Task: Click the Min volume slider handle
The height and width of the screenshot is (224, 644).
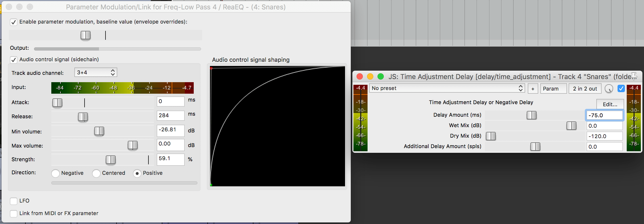Action: click(99, 131)
